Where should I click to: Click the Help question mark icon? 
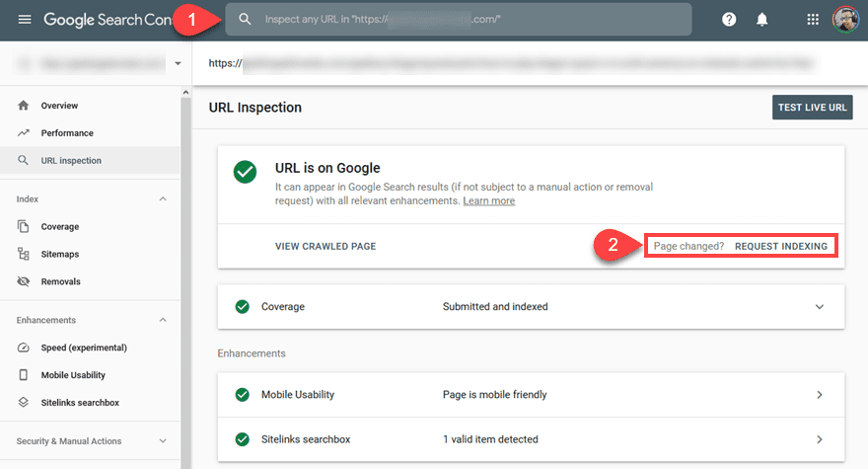[729, 20]
